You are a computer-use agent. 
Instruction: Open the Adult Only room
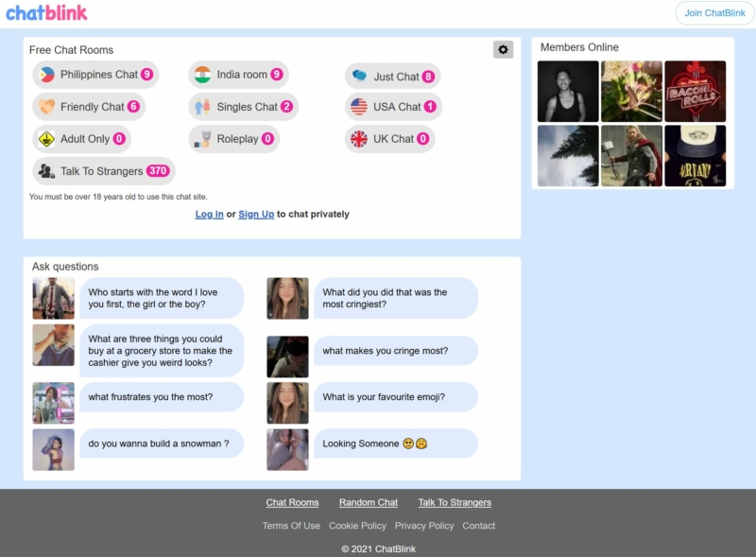82,139
